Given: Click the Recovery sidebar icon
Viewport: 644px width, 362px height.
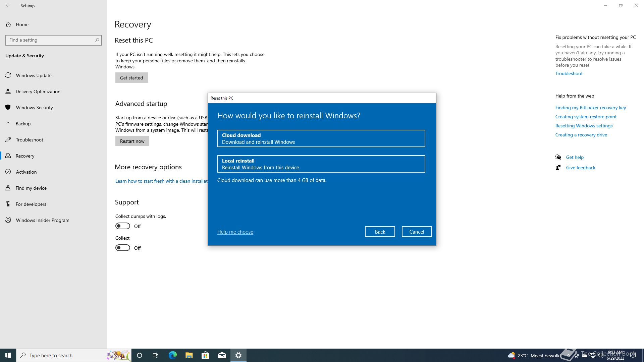Looking at the screenshot, I should pyautogui.click(x=8, y=156).
